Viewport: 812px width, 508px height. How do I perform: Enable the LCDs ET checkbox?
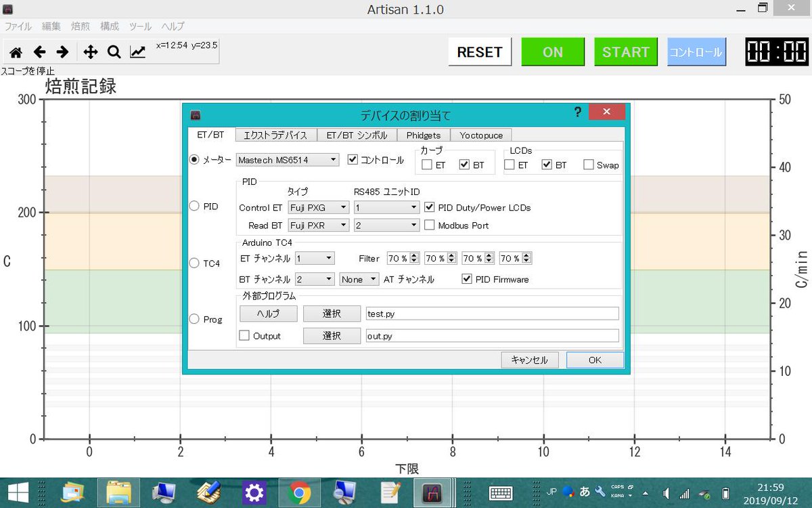pos(510,165)
